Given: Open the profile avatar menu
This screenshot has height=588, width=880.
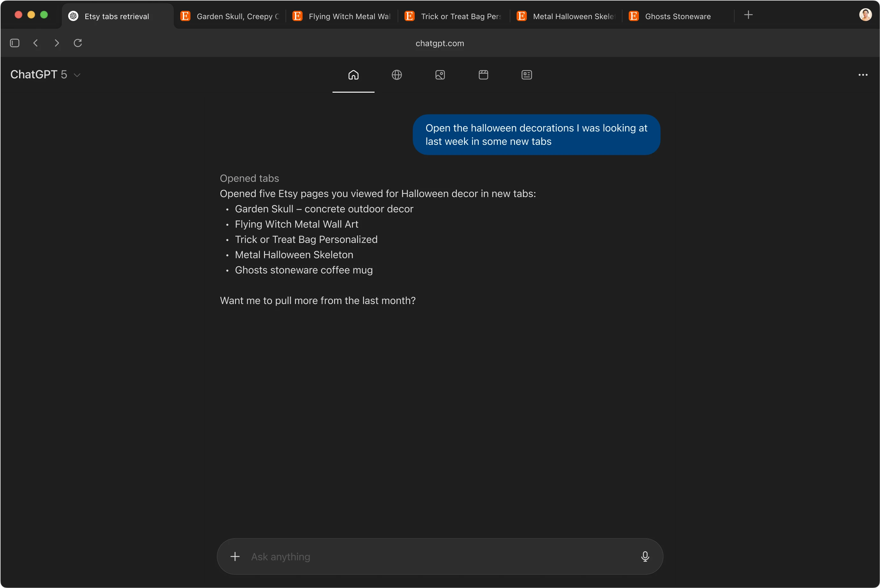Looking at the screenshot, I should [x=866, y=15].
